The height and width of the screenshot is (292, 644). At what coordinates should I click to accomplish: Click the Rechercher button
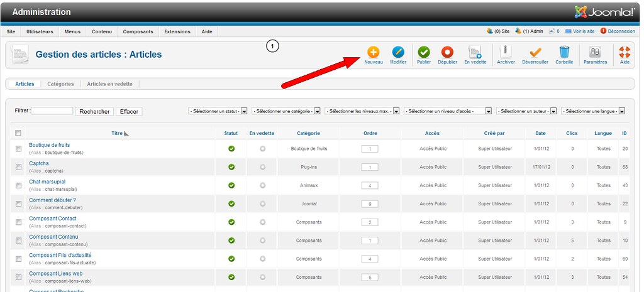94,112
